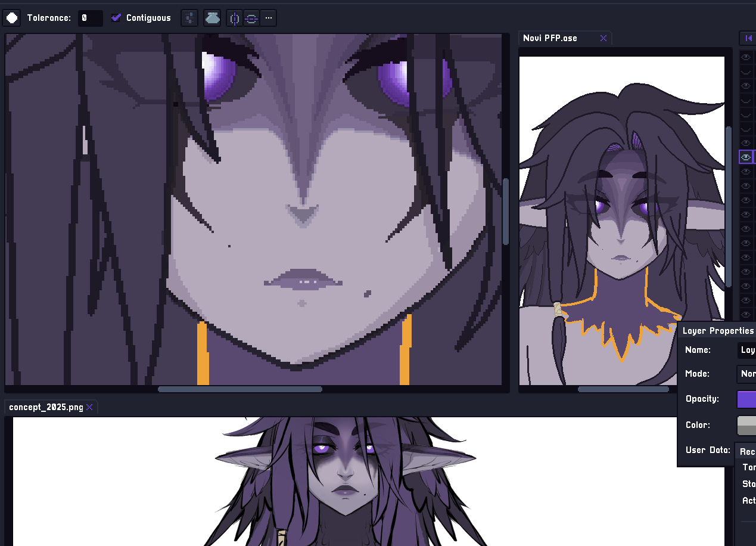Click the round brush type icon
The width and height of the screenshot is (756, 546).
pyautogui.click(x=12, y=18)
